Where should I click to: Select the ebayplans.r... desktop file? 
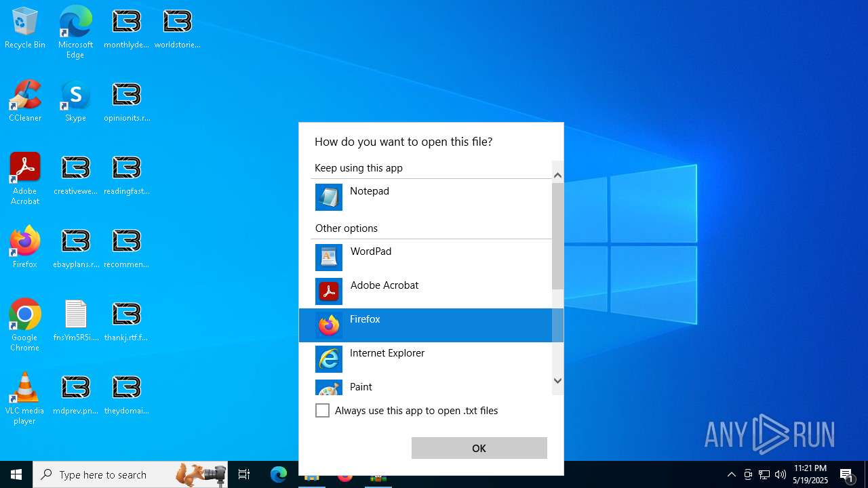[x=76, y=249]
